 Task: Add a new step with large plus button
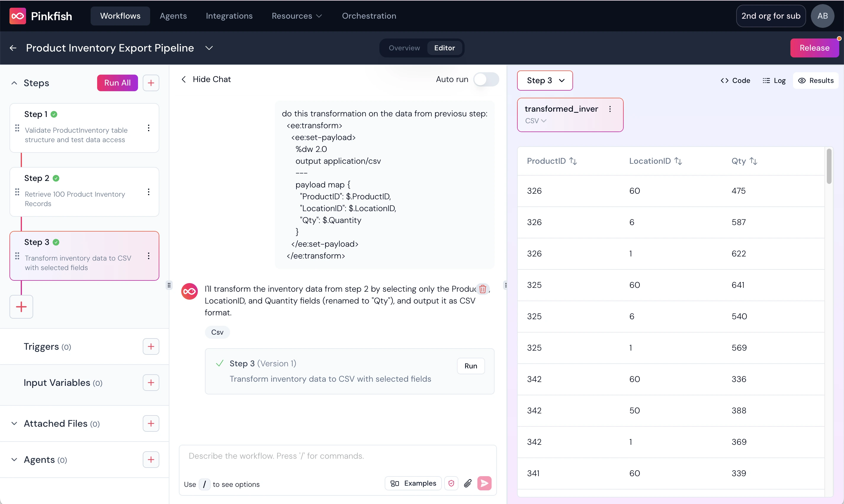[x=21, y=307]
